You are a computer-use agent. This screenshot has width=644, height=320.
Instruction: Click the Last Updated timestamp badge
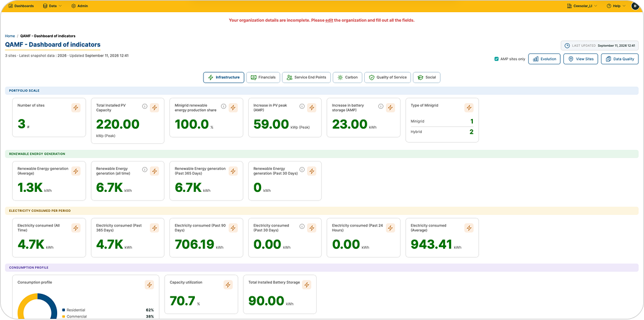click(x=600, y=46)
